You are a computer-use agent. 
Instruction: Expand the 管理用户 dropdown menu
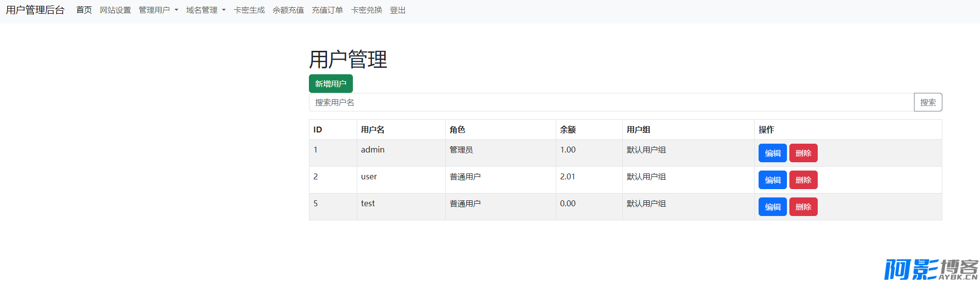158,10
